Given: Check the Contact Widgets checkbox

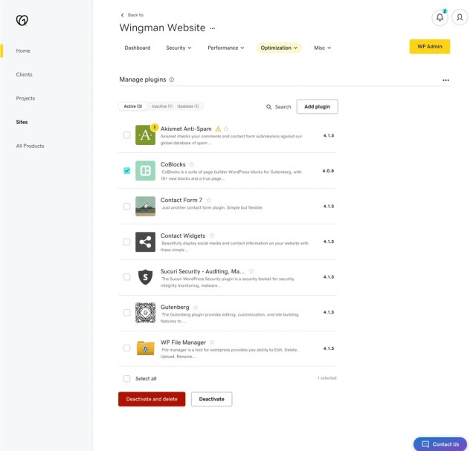Looking at the screenshot, I should coord(127,241).
